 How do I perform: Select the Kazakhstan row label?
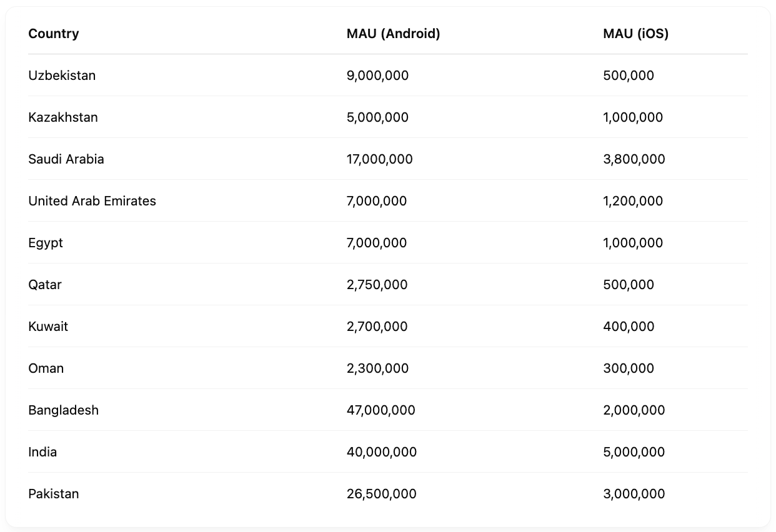63,117
